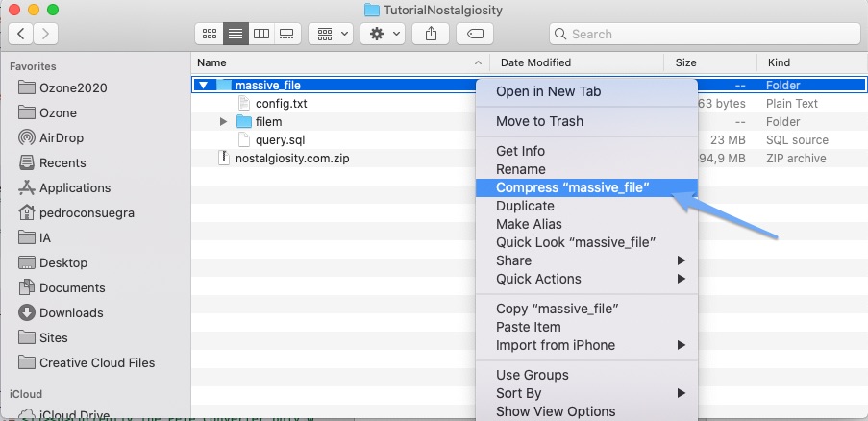The height and width of the screenshot is (421, 868).
Task: Switch to icon view in toolbar
Action: (x=209, y=34)
